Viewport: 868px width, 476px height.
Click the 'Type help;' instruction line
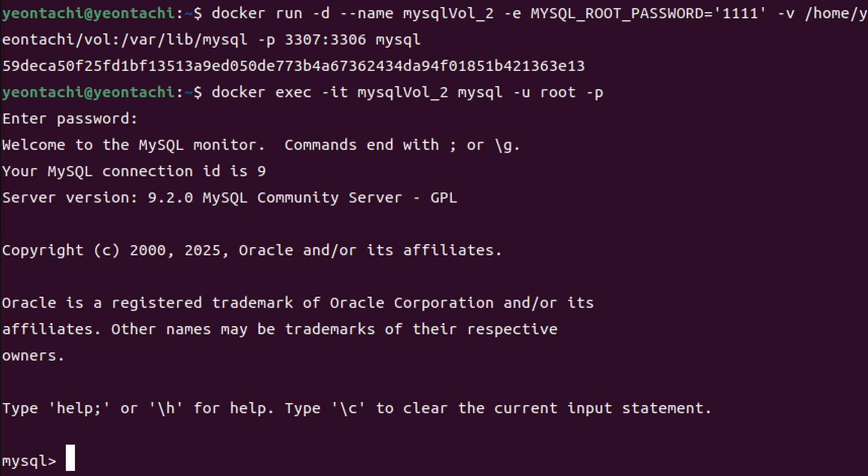coord(357,409)
